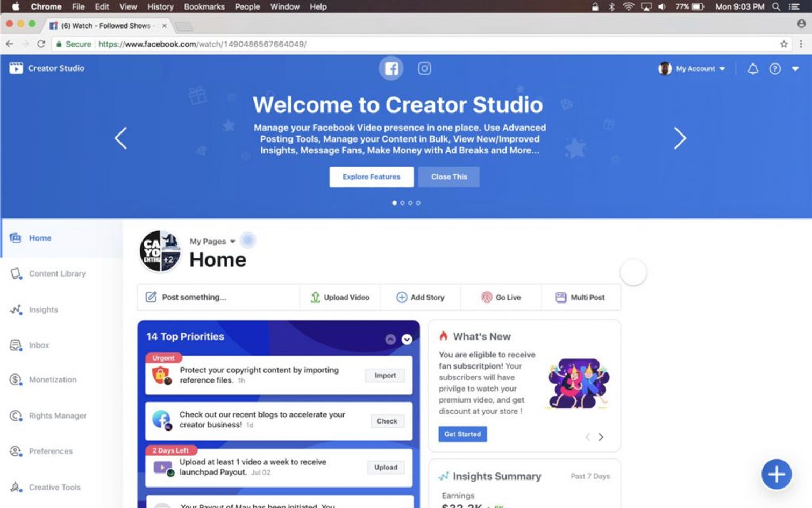Screen dimensions: 812x508
Task: Go to next What's New item
Action: (601, 437)
